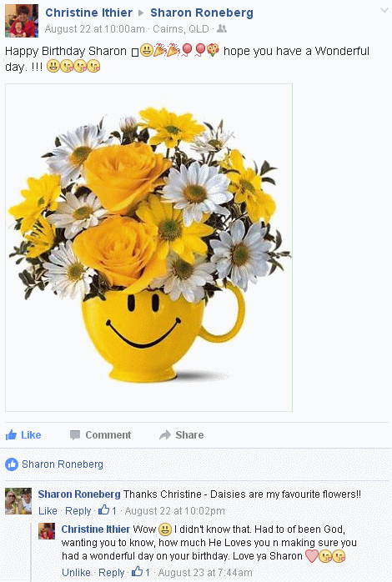The width and height of the screenshot is (392, 582).
Task: Open Sharon Roneberg's profile from post header
Action: click(x=202, y=13)
